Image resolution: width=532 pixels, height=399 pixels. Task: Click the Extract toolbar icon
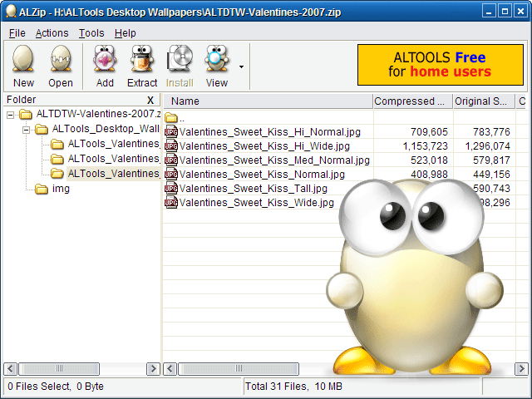(142, 59)
